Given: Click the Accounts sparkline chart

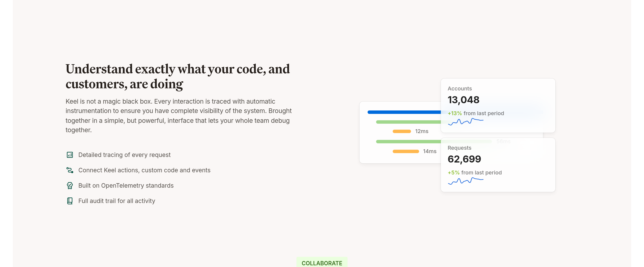Looking at the screenshot, I should pos(466,122).
